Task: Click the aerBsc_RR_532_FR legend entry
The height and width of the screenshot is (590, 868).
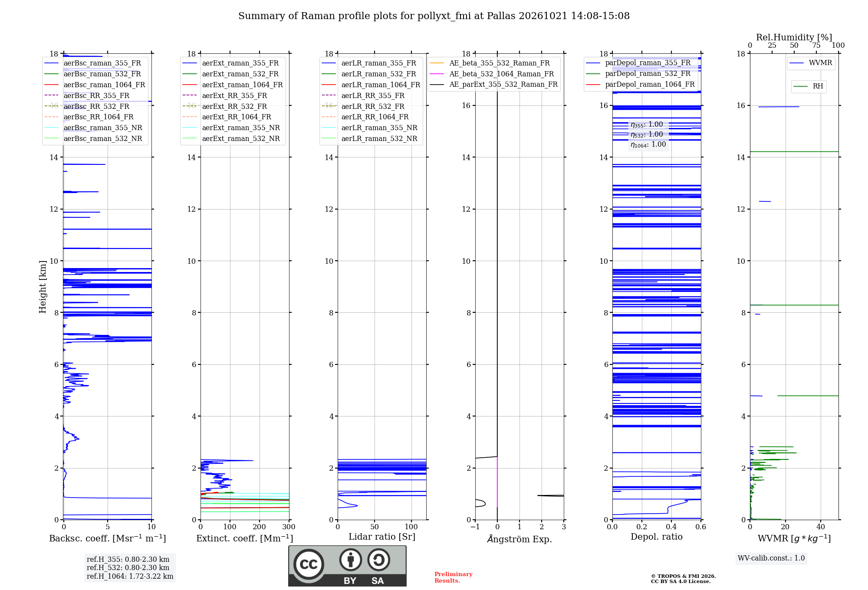Action: 87,106
